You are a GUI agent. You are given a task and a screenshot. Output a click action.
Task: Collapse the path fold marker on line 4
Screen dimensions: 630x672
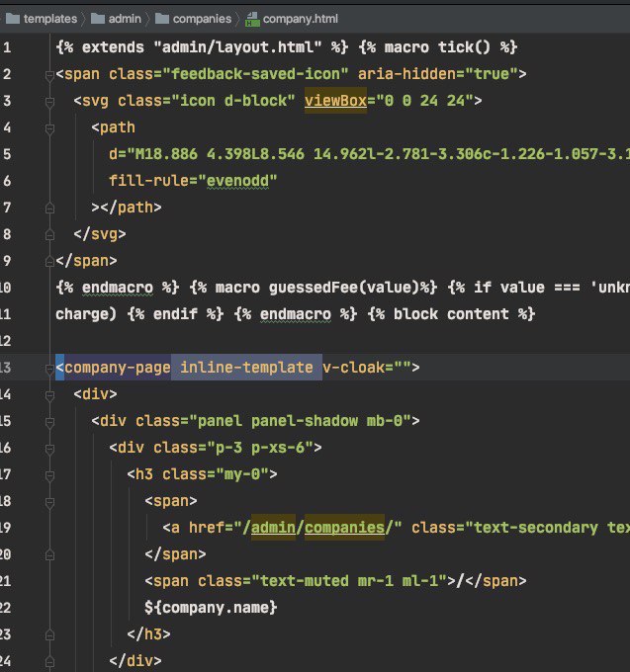click(x=49, y=128)
